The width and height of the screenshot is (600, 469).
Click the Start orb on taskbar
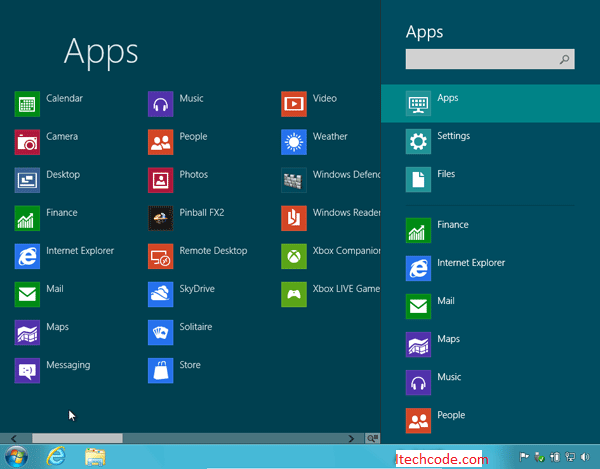tap(16, 457)
